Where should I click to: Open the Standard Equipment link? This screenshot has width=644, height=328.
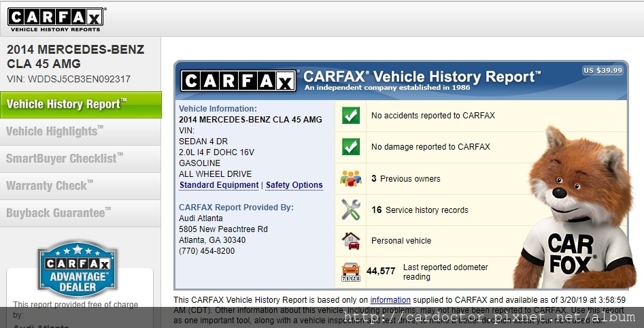[x=219, y=185]
